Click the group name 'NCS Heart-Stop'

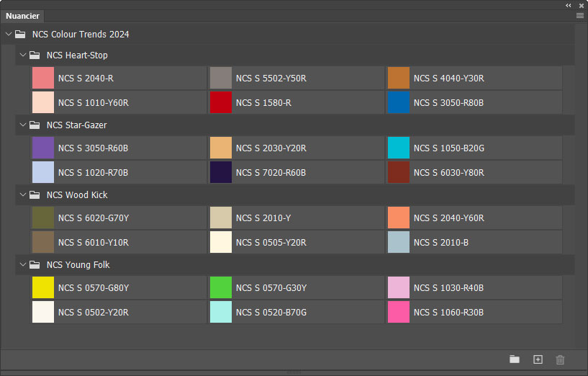tap(77, 55)
